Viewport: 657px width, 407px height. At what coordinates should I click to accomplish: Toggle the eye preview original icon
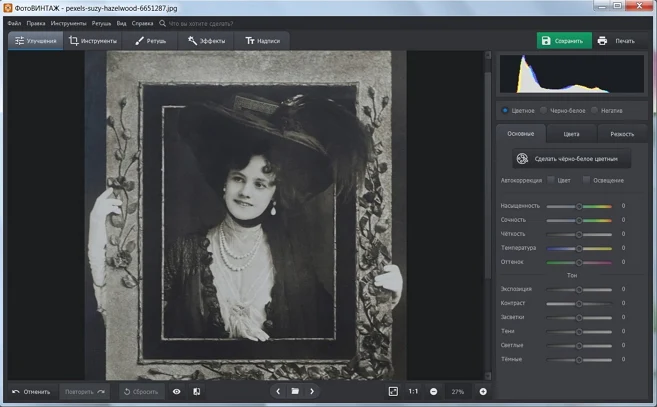pos(177,391)
